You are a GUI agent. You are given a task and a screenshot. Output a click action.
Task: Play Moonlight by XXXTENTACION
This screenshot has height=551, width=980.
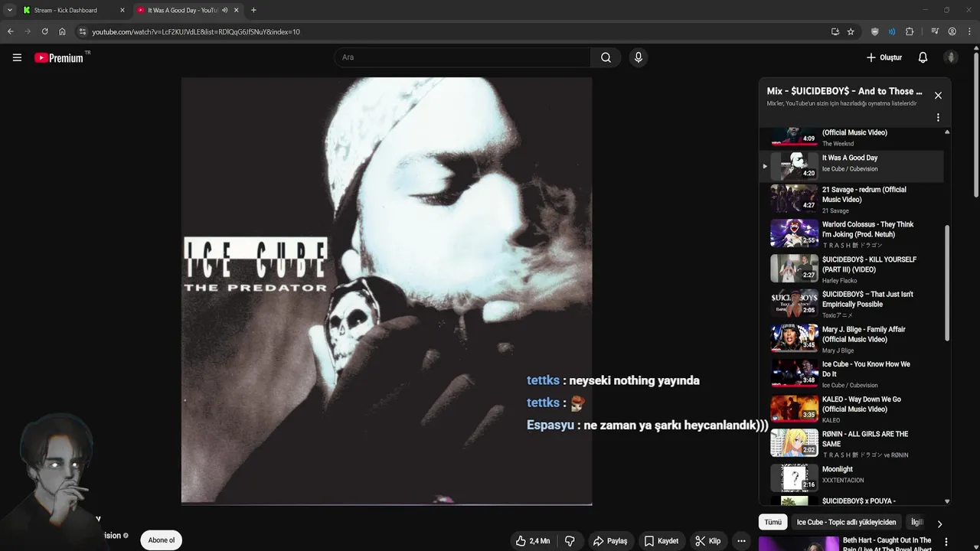pos(851,478)
